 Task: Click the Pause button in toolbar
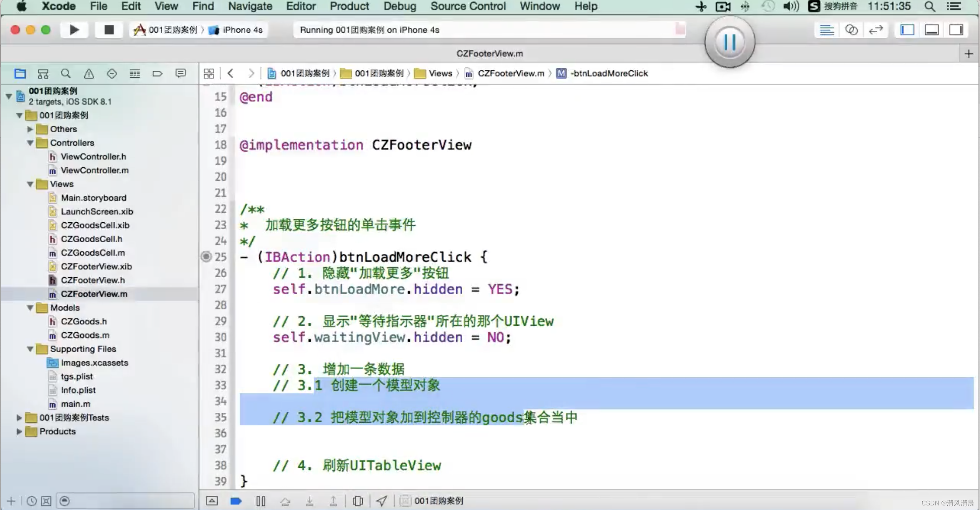coord(730,42)
